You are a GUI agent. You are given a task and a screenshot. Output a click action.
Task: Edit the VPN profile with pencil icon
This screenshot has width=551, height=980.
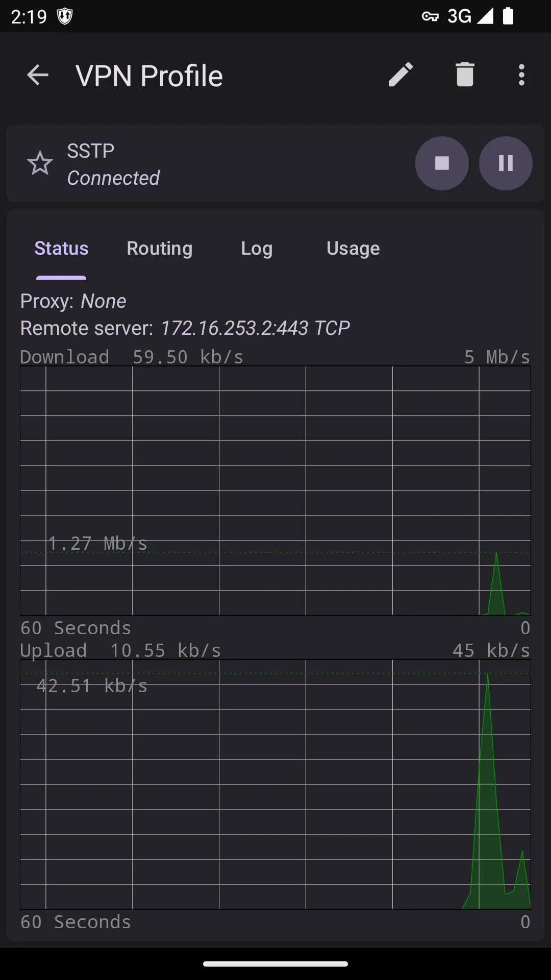(x=401, y=75)
